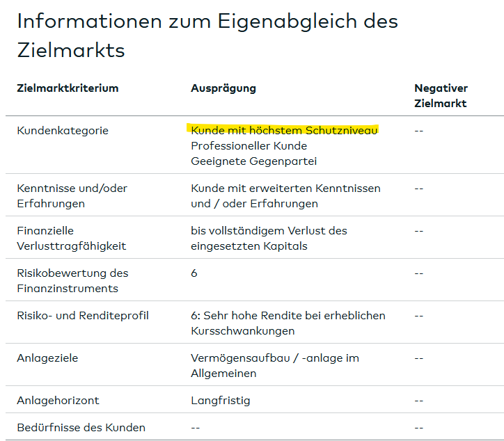
Task: Click the 'Bedürfnisse des Kunden' row label
Action: 81,428
